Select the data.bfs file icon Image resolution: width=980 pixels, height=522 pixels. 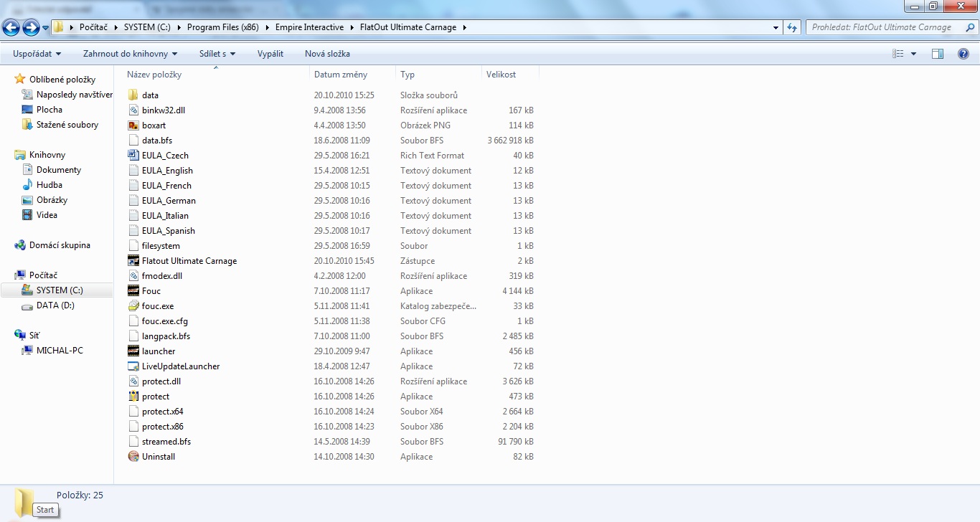click(133, 141)
